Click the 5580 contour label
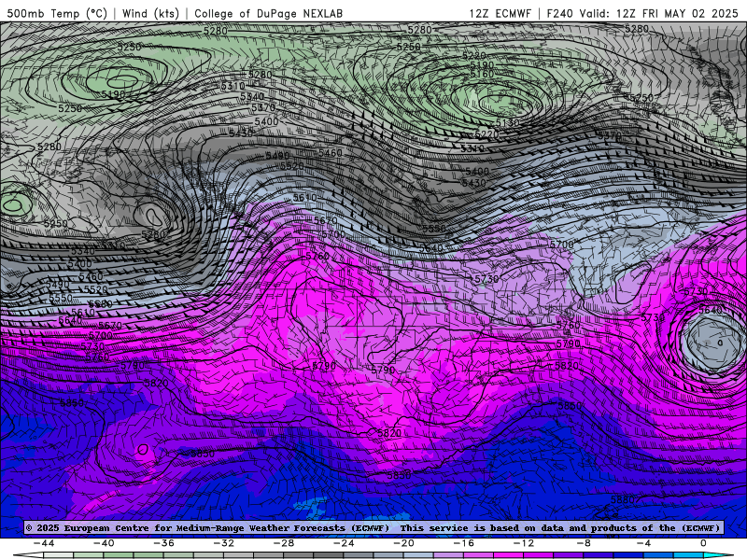Image resolution: width=747 pixels, height=560 pixels. [x=100, y=304]
